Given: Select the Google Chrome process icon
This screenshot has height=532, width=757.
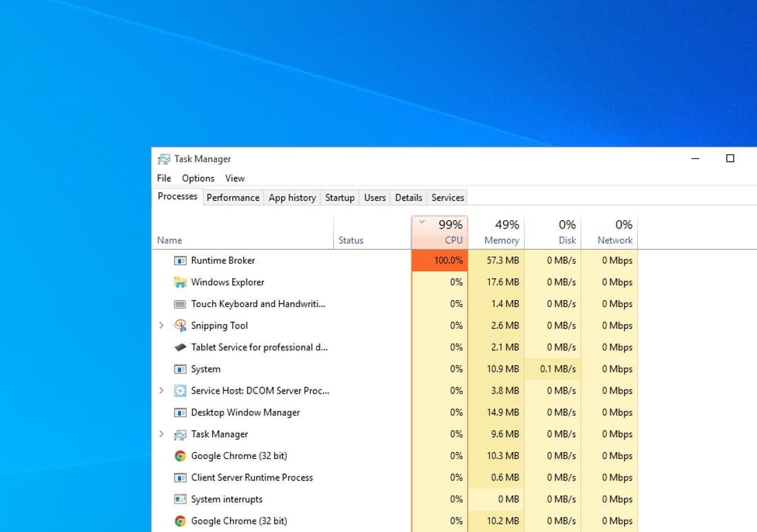Looking at the screenshot, I should tap(180, 456).
